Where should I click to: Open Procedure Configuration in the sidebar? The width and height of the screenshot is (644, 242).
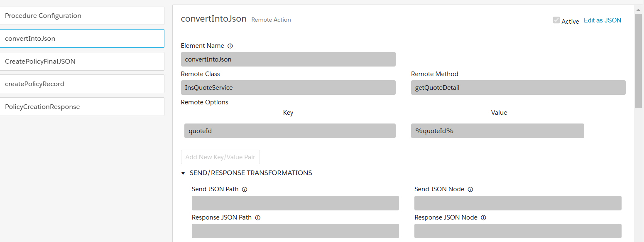click(82, 16)
